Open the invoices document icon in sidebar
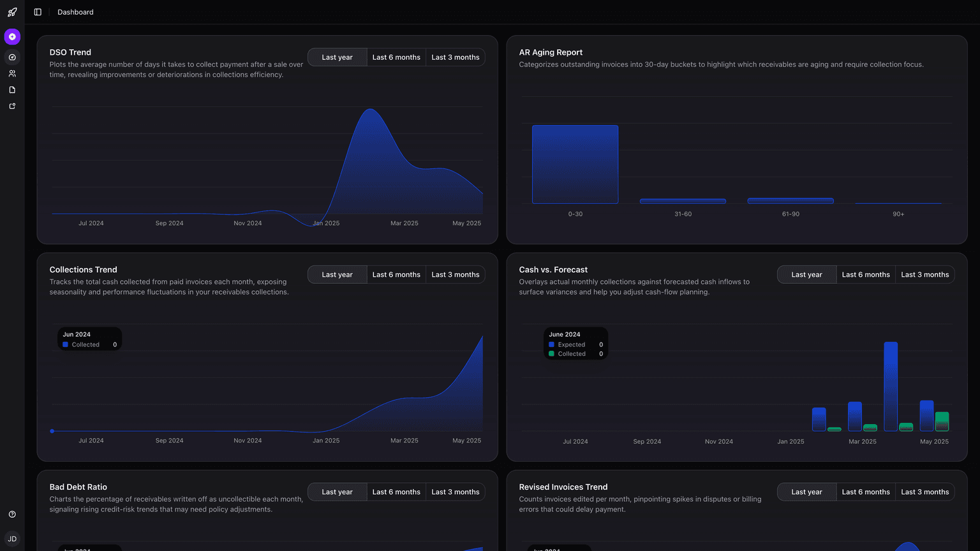 coord(11,89)
